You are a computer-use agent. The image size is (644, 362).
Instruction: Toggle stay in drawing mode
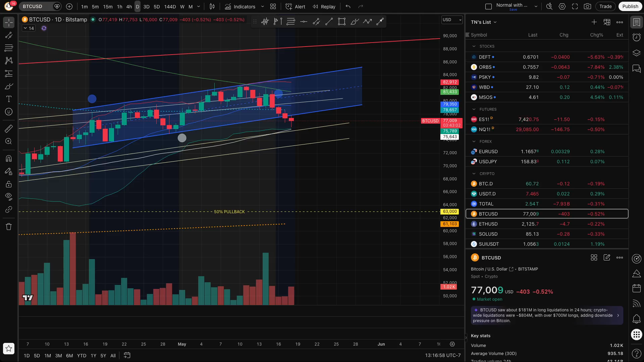coord(9,171)
